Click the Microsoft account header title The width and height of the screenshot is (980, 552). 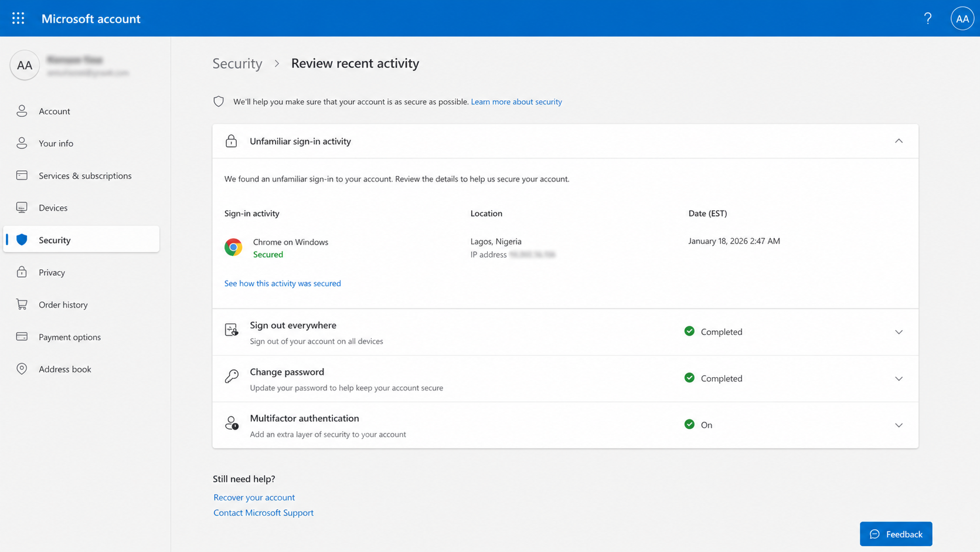coord(91,18)
